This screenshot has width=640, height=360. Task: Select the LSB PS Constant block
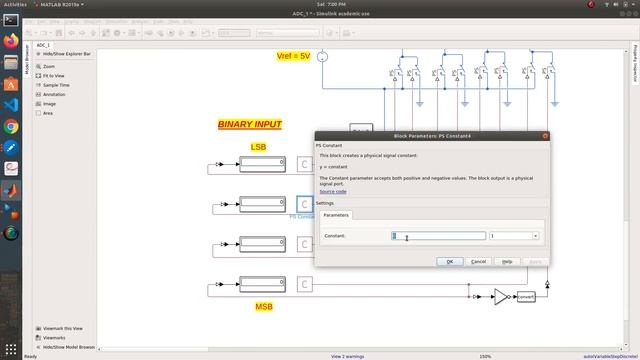(304, 164)
